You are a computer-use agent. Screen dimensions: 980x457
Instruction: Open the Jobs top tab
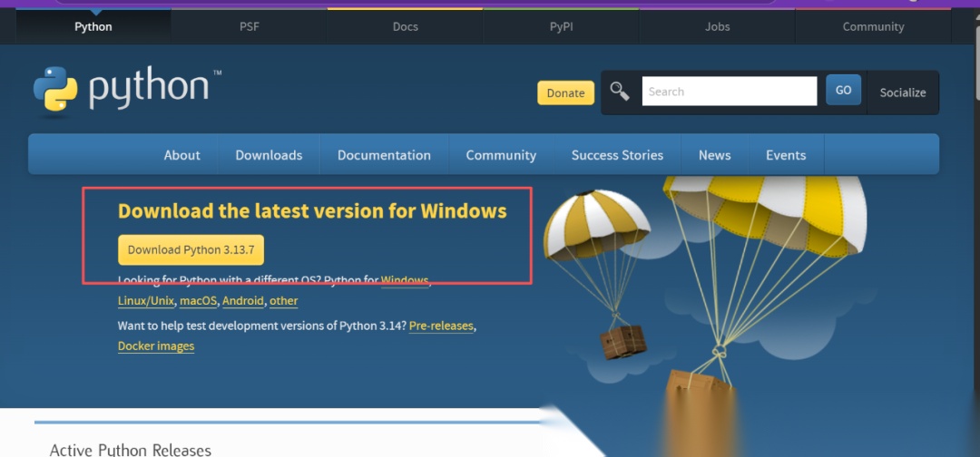coord(717,27)
